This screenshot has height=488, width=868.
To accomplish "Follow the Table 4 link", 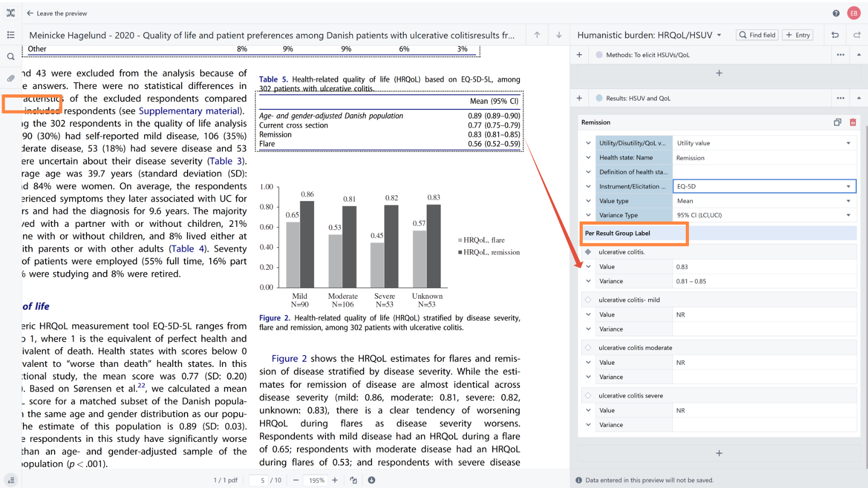I will click(x=187, y=249).
